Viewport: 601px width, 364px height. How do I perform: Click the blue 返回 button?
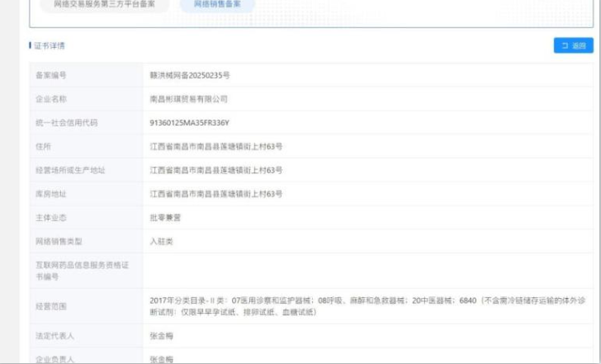[x=573, y=45]
